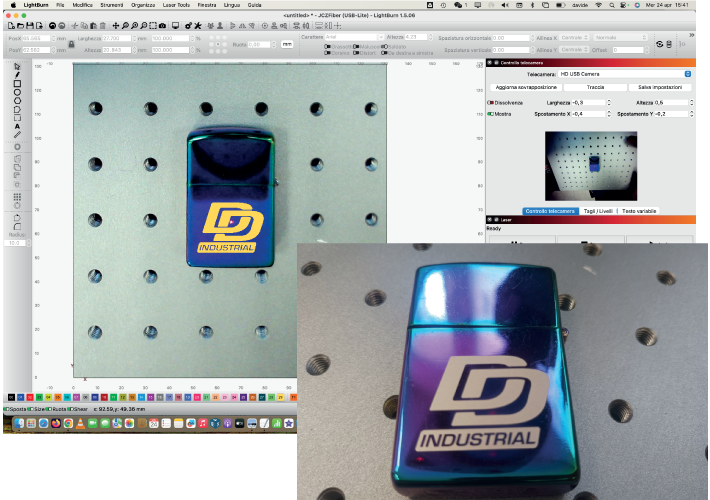This screenshot has height=500, width=710.
Task: Open the Finestra menu
Action: (206, 5)
